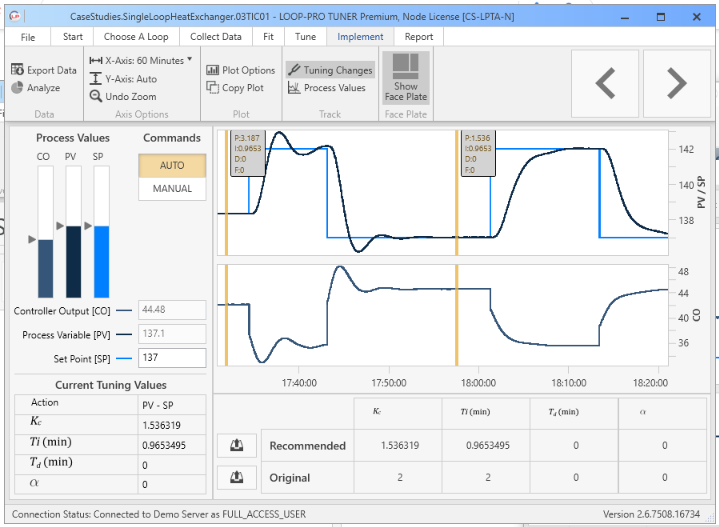Open the Fit tab
This screenshot has height=527, width=719.
tap(268, 37)
